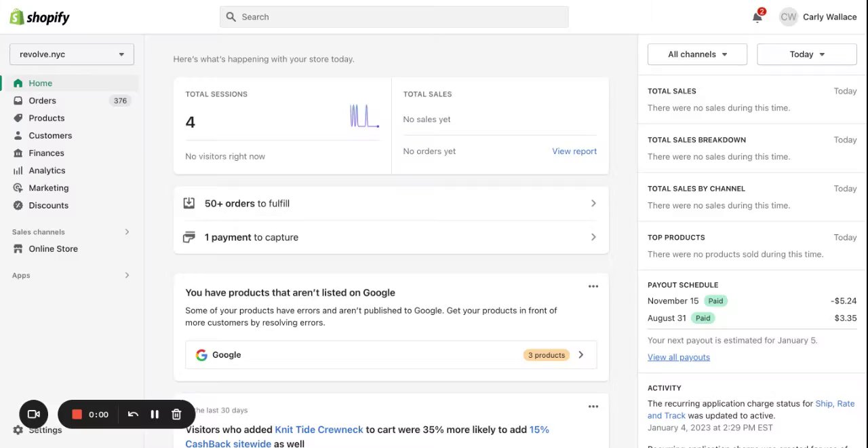Click the recorder camera icon
This screenshot has height=448, width=868.
click(33, 414)
